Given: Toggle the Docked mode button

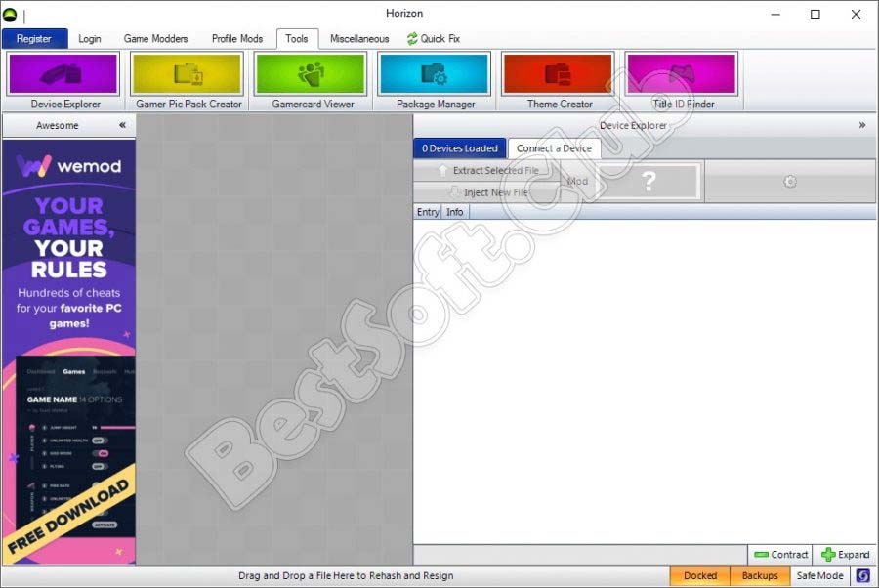Looking at the screenshot, I should point(699,575).
